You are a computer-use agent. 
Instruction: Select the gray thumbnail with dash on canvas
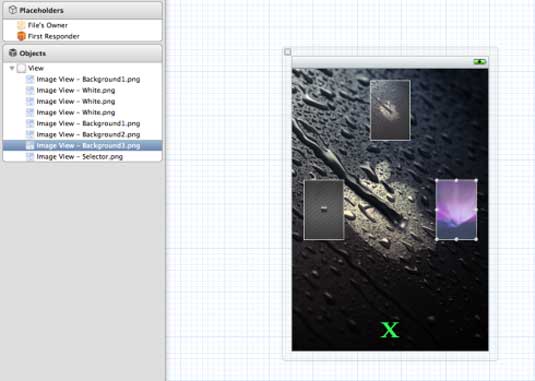click(x=324, y=209)
